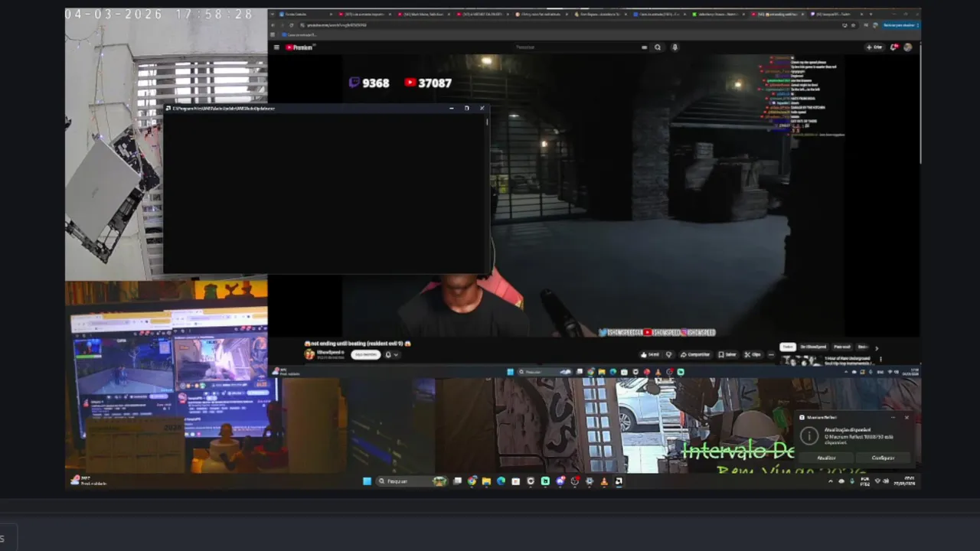Click the white subscription pill button
Image resolution: width=980 pixels, height=551 pixels.
(365, 354)
